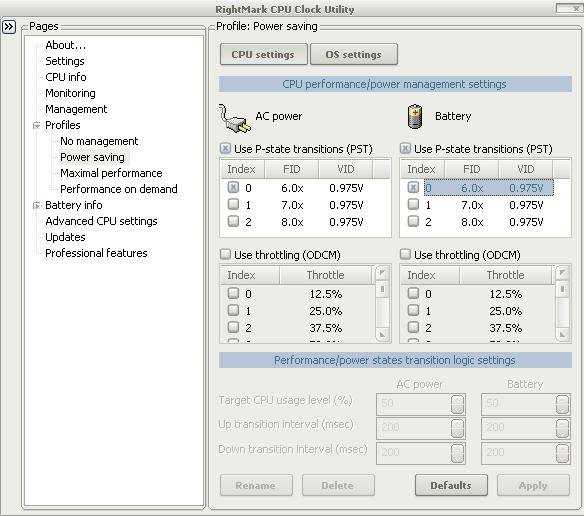Click Battery Down transition interval field
Viewport: 586px width, 516px height.
[526, 453]
